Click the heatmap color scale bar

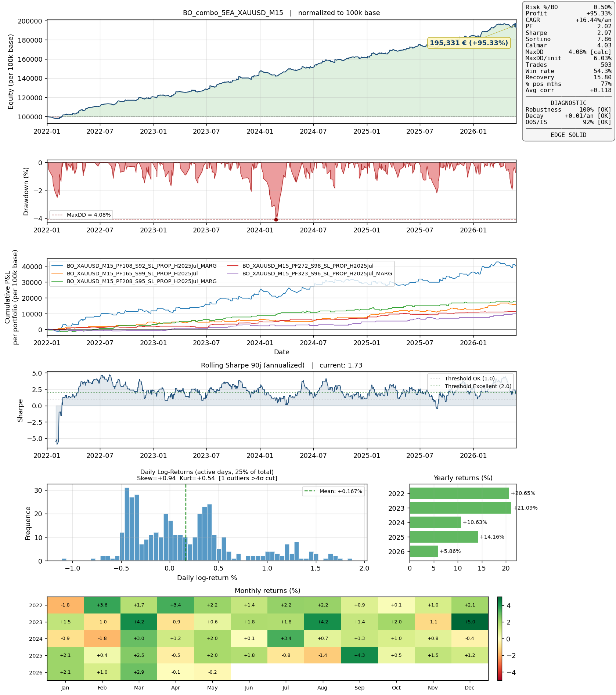pos(500,638)
